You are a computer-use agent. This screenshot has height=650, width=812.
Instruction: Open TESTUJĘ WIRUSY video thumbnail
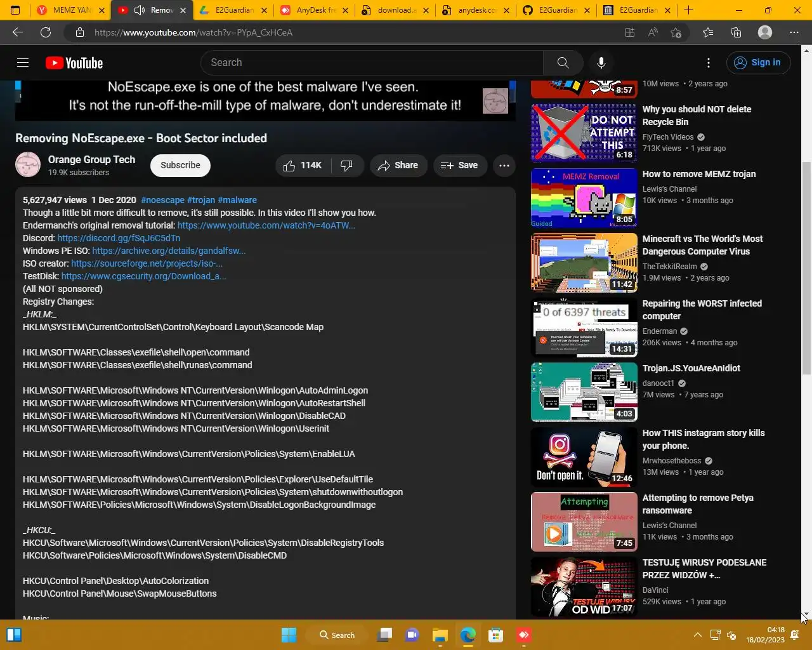click(x=584, y=587)
